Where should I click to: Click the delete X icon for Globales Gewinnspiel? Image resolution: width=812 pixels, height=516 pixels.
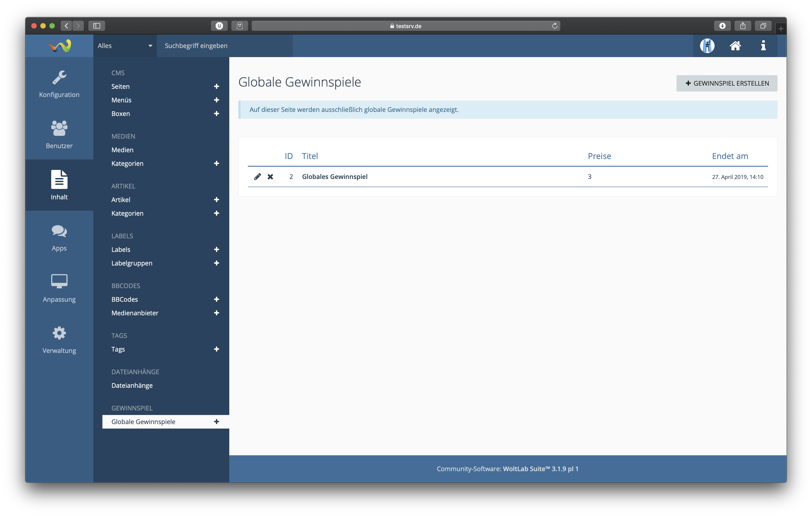tap(270, 177)
